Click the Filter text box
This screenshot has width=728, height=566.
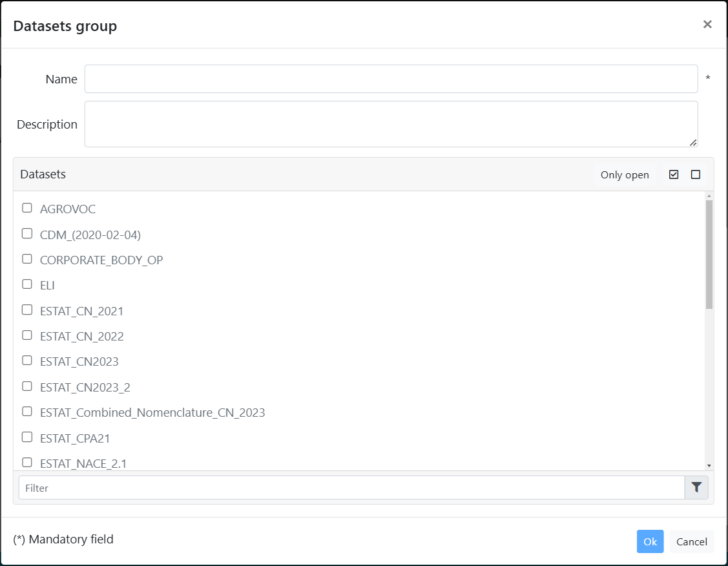tap(351, 488)
